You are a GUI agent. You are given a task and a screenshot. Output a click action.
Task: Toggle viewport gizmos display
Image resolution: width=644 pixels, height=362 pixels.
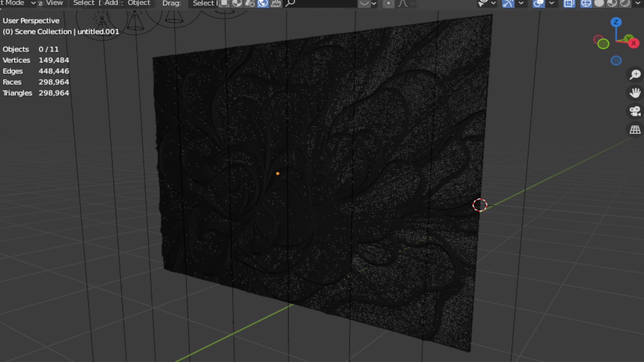[508, 3]
